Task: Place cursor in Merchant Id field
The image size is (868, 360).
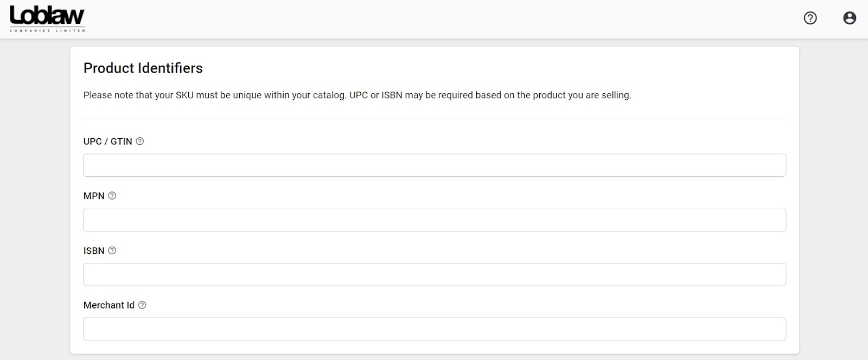Action: 434,329
